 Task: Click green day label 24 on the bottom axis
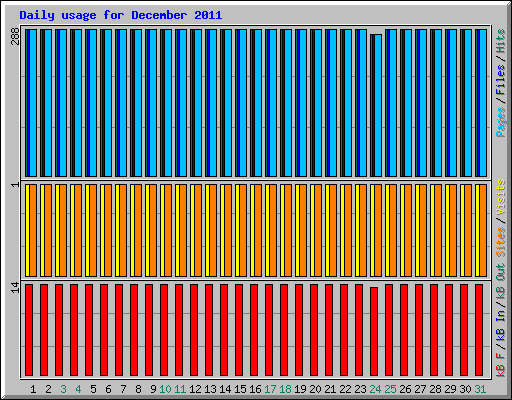[375, 389]
